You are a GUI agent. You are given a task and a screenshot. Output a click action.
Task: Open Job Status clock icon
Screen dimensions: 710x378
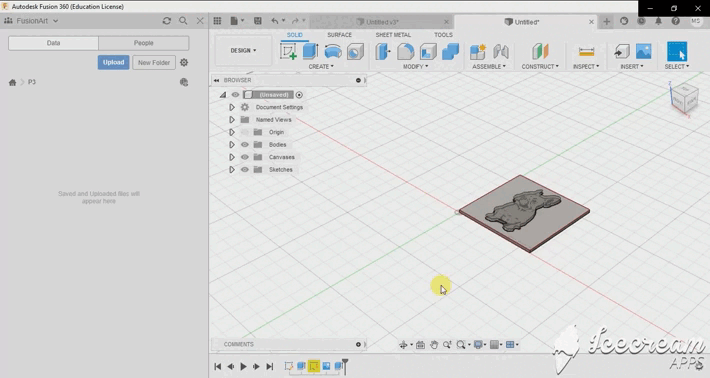[641, 21]
